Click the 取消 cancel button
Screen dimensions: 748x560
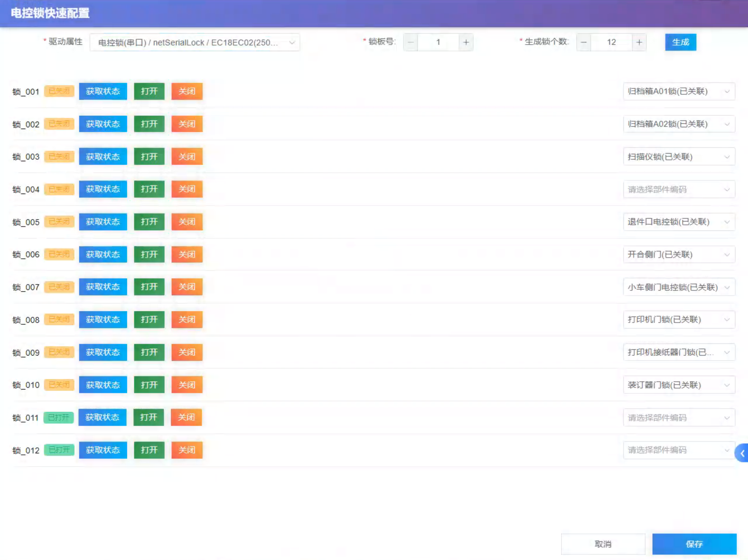603,544
